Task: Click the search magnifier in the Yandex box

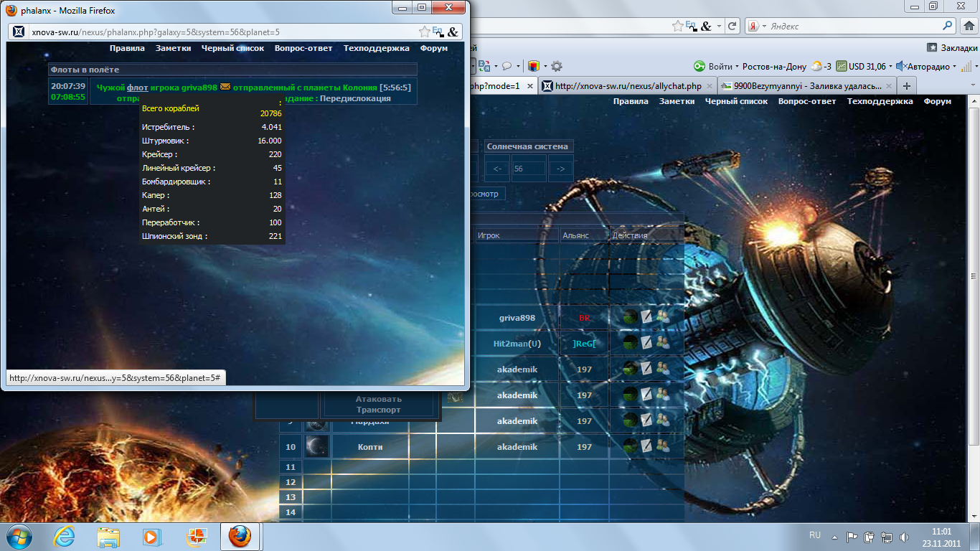Action: (x=948, y=26)
